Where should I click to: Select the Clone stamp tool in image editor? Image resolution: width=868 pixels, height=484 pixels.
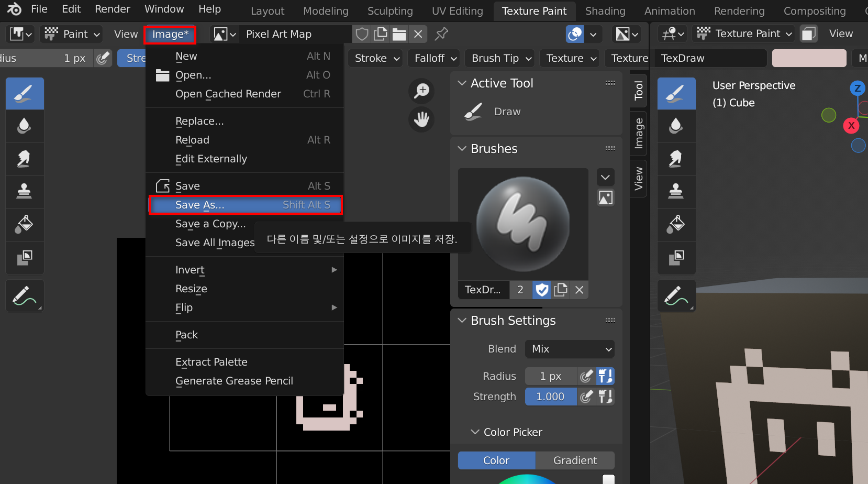[x=25, y=191]
